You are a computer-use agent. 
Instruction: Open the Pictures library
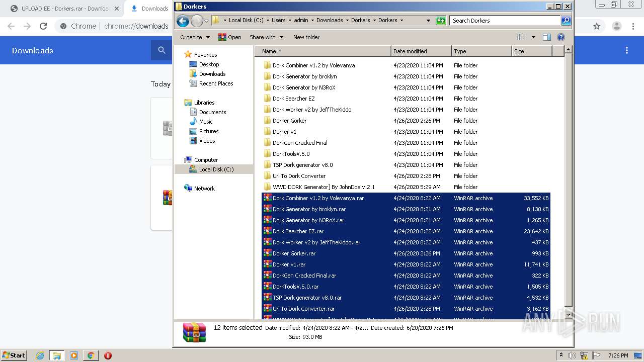[209, 131]
